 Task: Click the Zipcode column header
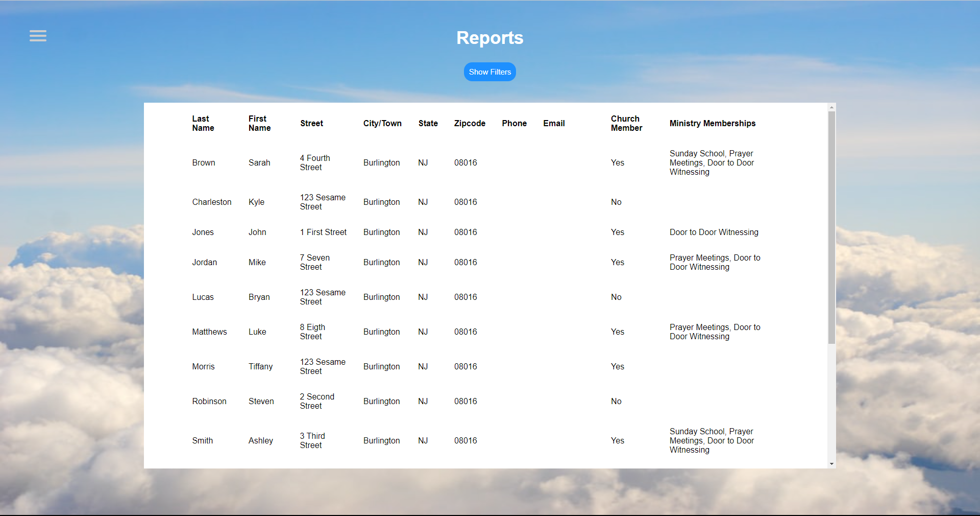click(x=470, y=123)
